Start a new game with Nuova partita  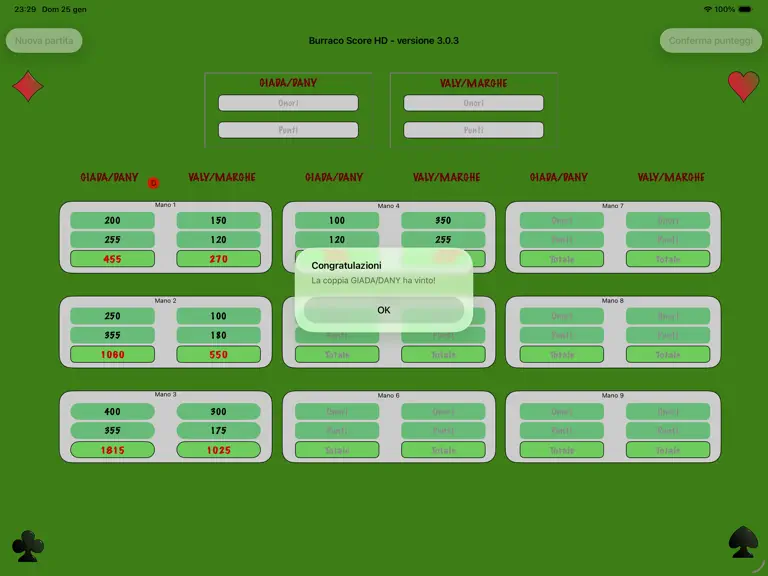coord(44,41)
